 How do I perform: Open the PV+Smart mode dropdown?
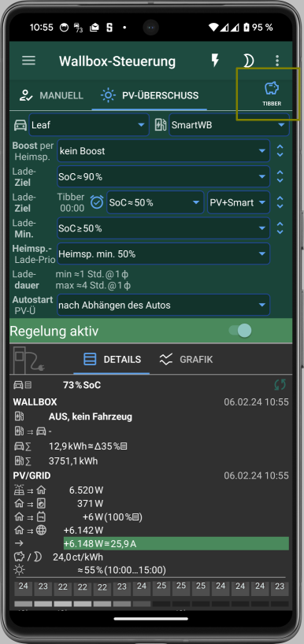(239, 202)
